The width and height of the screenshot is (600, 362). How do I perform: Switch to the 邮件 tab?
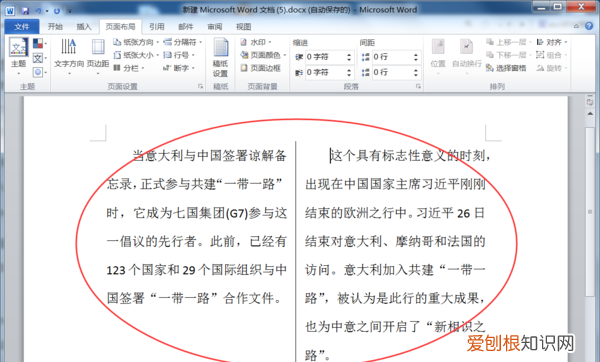[x=186, y=26]
